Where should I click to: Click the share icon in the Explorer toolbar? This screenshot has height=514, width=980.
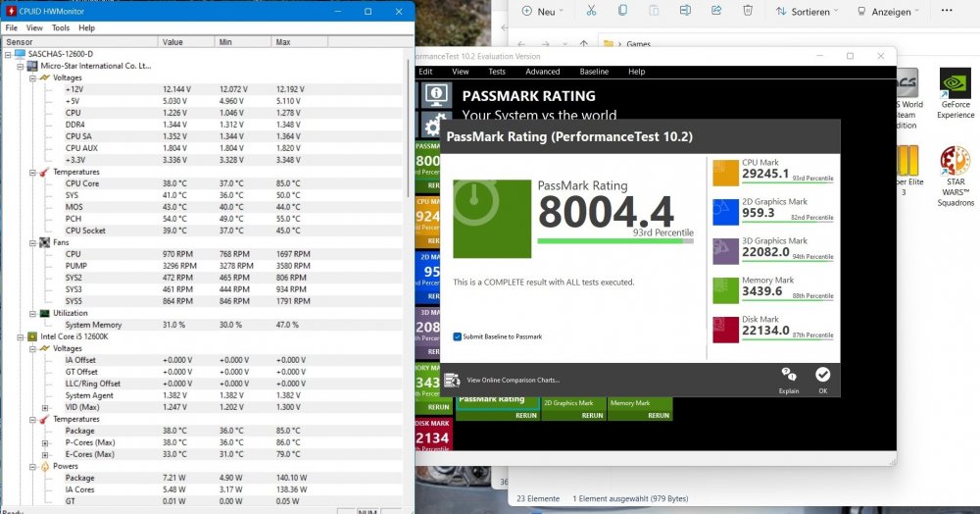tap(716, 11)
